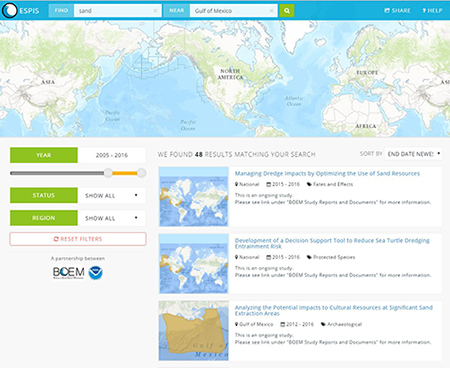Click the NEAR label button
The image size is (450, 368).
pyautogui.click(x=177, y=11)
